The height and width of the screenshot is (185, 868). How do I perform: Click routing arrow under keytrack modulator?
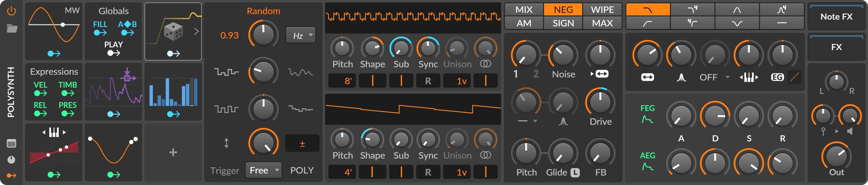(x=54, y=175)
